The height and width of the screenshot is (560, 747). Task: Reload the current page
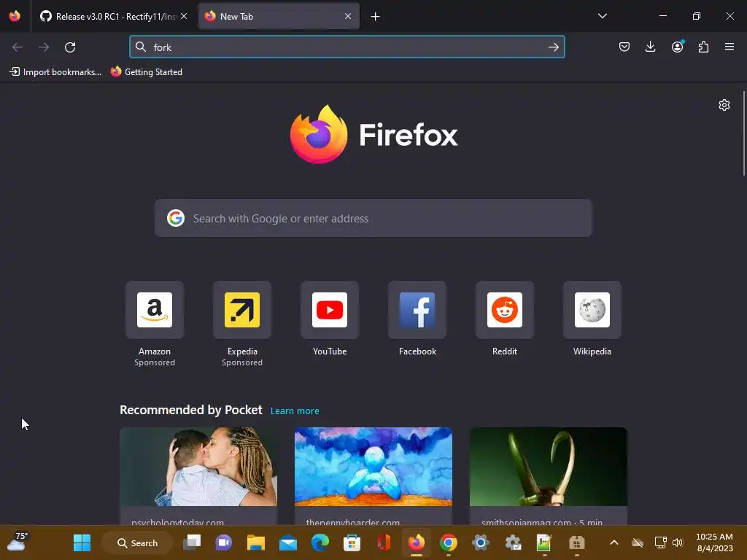(x=70, y=47)
